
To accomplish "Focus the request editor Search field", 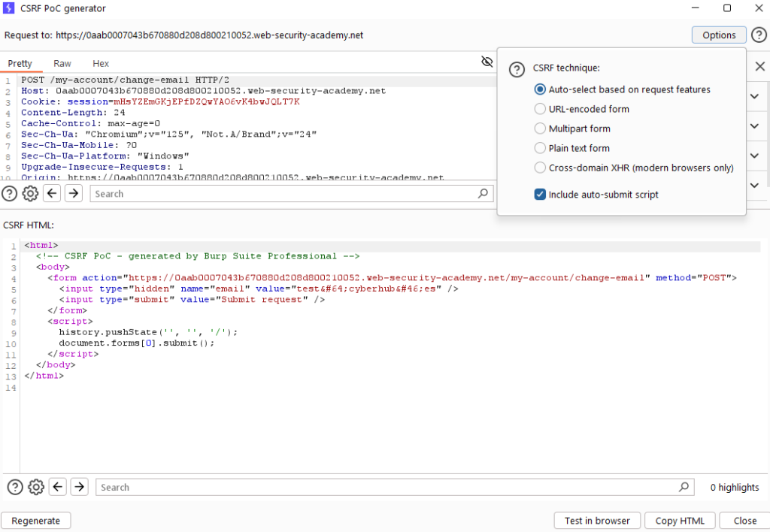I will pyautogui.click(x=292, y=194).
